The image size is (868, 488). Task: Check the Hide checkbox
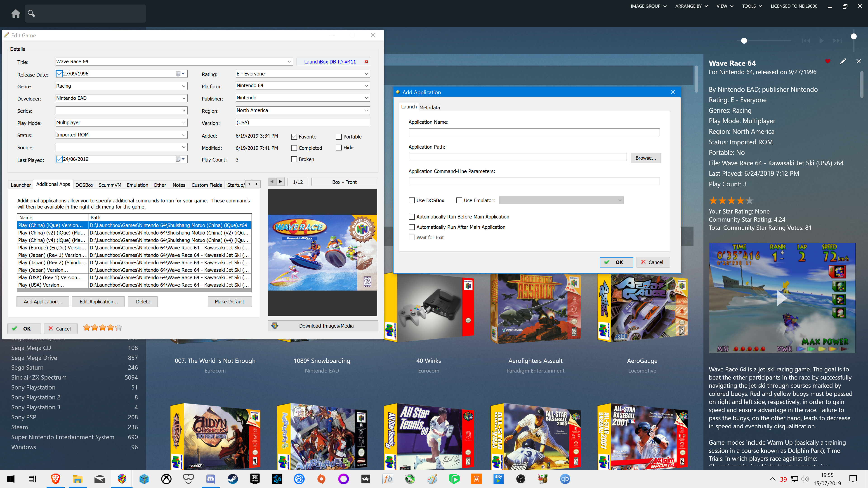[339, 148]
